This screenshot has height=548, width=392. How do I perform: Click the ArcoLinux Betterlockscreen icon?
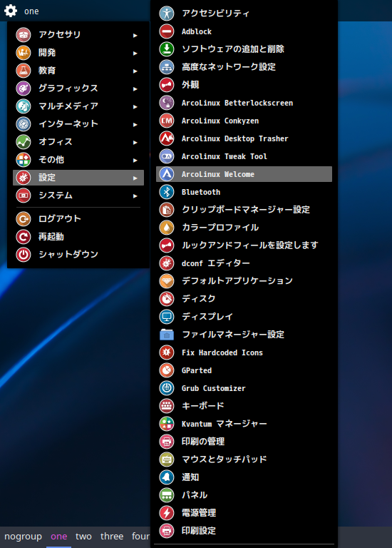pos(167,103)
